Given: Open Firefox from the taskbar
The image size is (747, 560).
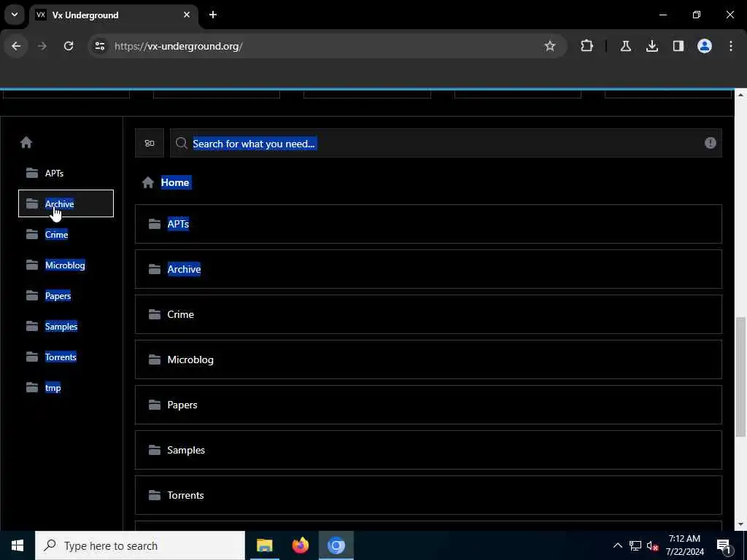Looking at the screenshot, I should (x=300, y=545).
